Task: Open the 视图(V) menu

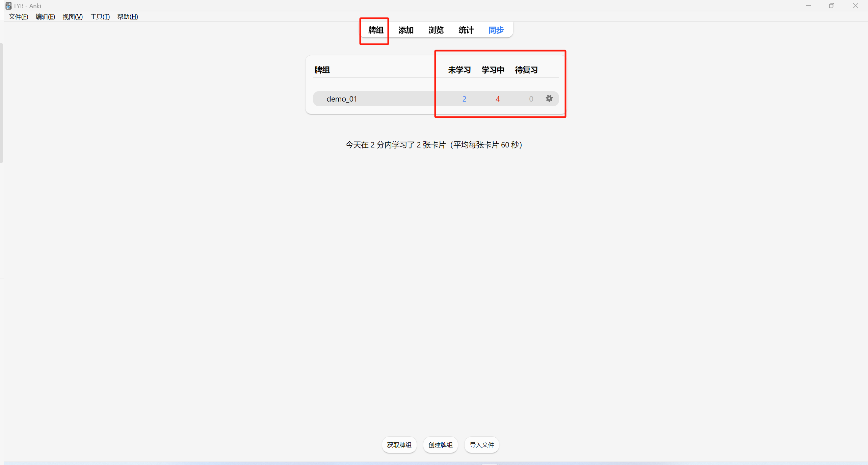Action: coord(73,17)
